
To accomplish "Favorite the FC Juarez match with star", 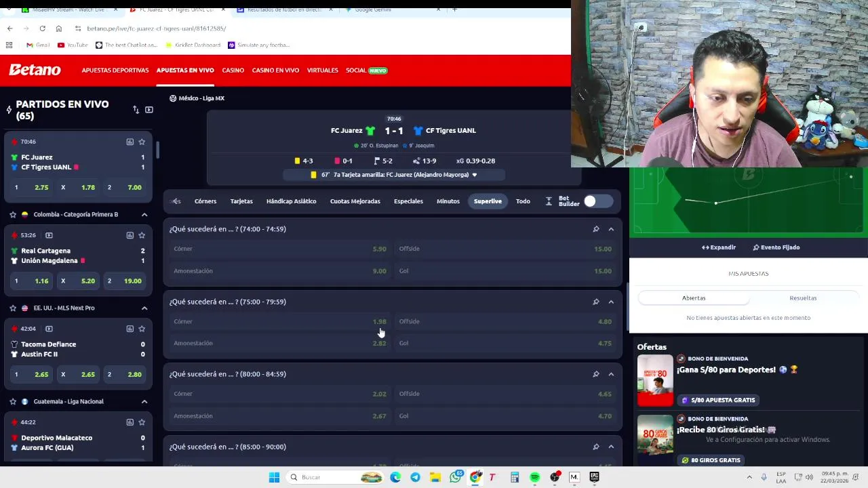I will (x=142, y=142).
